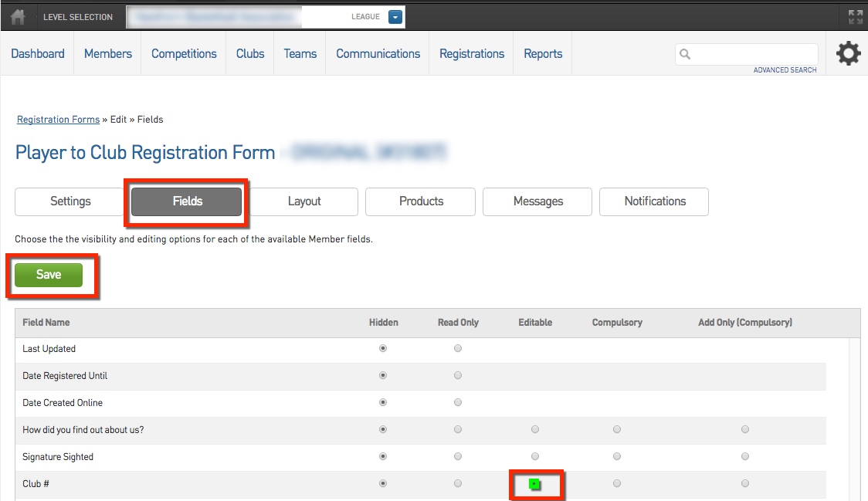Click the Date Created Online field name
The width and height of the screenshot is (868, 501).
click(x=63, y=403)
